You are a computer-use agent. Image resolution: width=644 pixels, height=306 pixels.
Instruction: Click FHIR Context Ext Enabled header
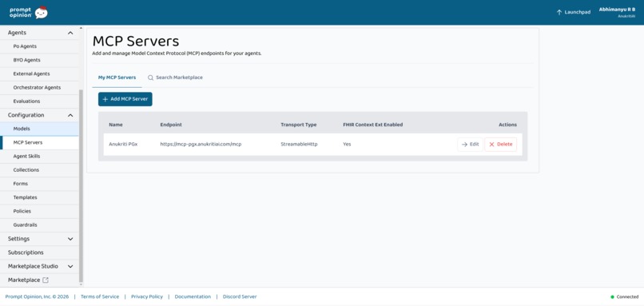[373, 125]
